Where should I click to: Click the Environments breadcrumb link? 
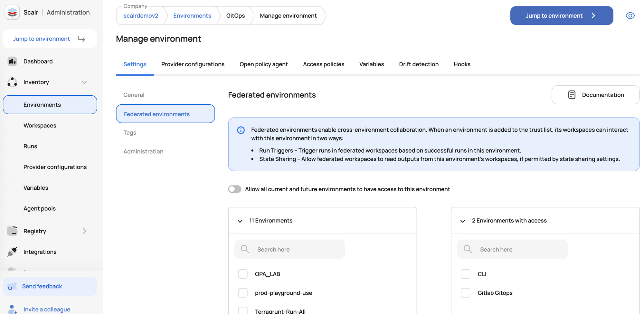coord(192,15)
